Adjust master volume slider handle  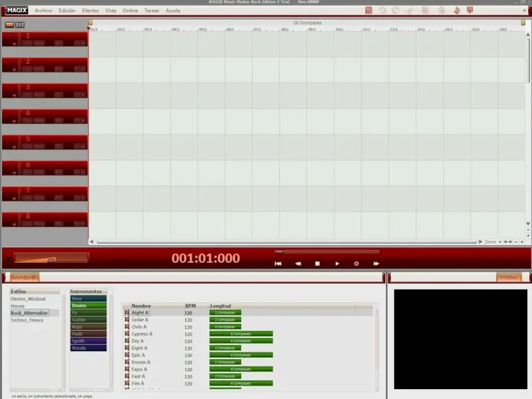(x=52, y=261)
